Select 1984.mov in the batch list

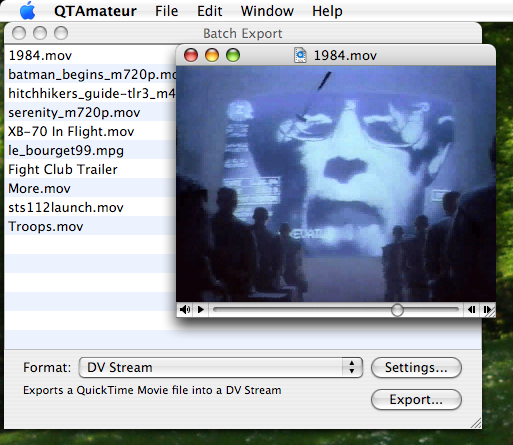pos(90,55)
